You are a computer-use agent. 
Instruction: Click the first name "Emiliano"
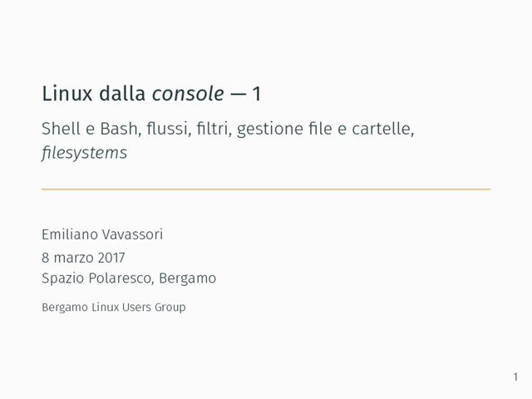[x=70, y=234]
